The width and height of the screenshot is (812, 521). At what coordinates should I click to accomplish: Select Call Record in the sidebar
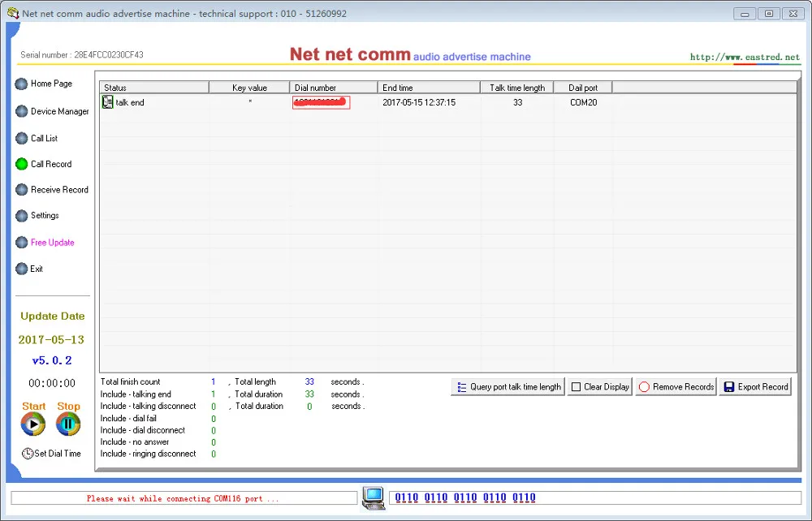(x=50, y=164)
